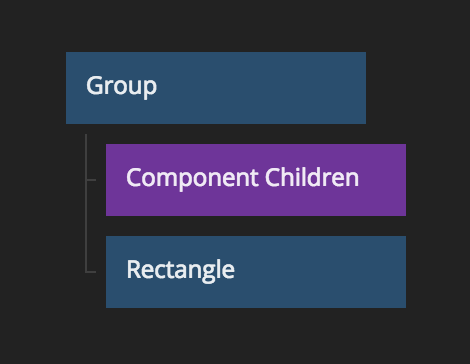Image resolution: width=470 pixels, height=364 pixels.
Task: Choose the bottom blue Rectangle block
Action: (256, 272)
